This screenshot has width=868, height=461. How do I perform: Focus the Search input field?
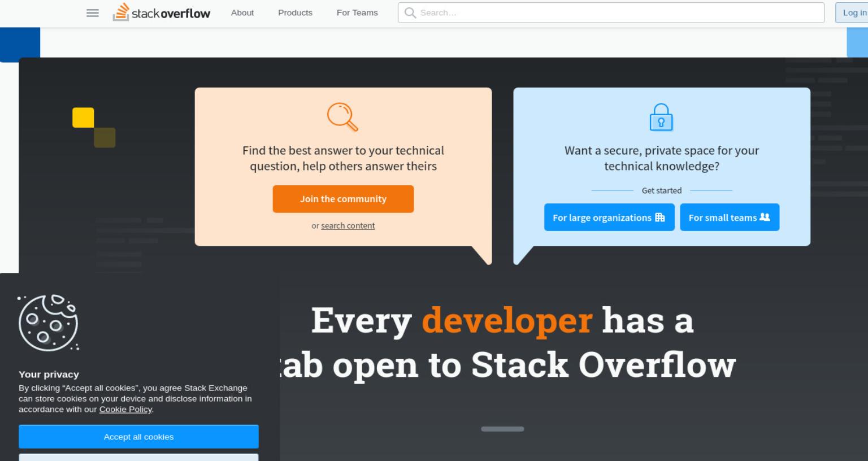pos(611,12)
